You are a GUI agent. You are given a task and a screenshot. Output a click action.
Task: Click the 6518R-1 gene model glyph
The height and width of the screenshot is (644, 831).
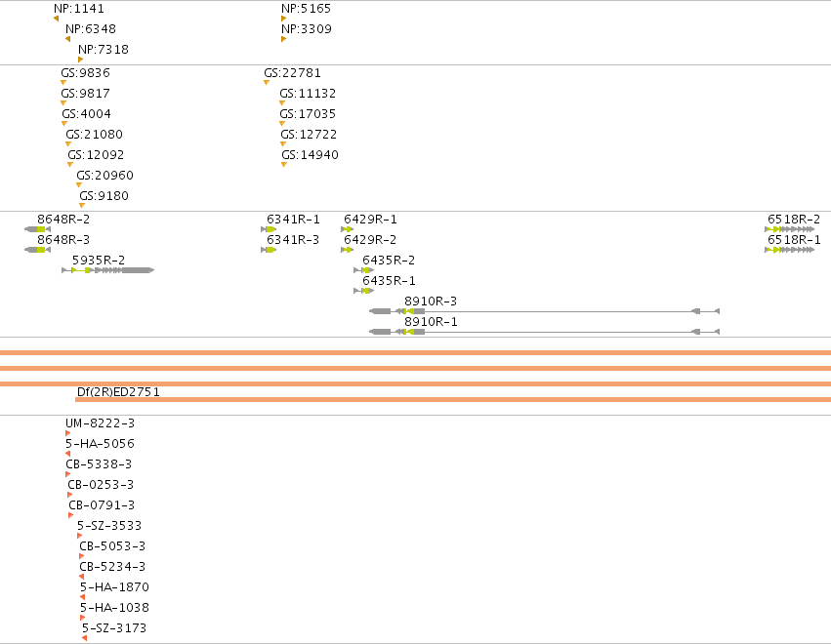pos(790,250)
